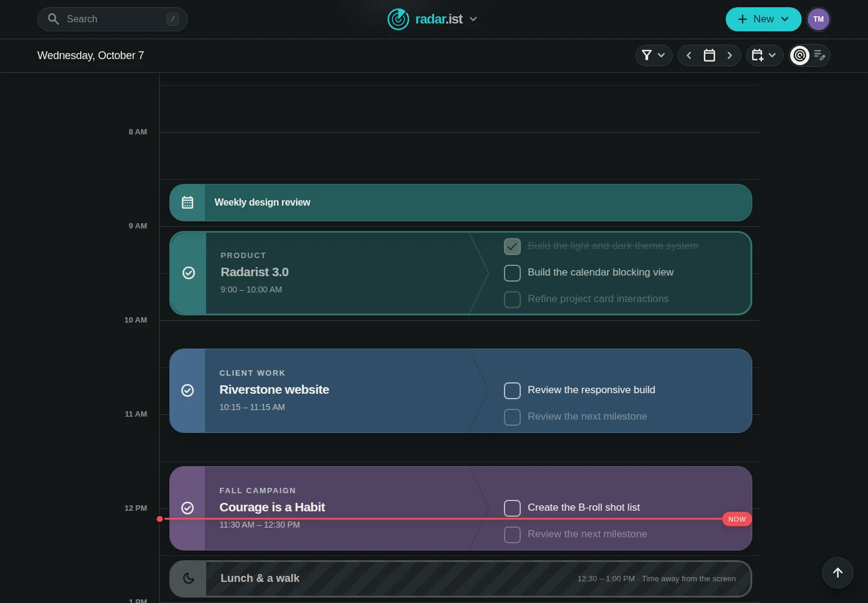Switch to the radar focus view
The width and height of the screenshot is (868, 603).
pos(800,55)
